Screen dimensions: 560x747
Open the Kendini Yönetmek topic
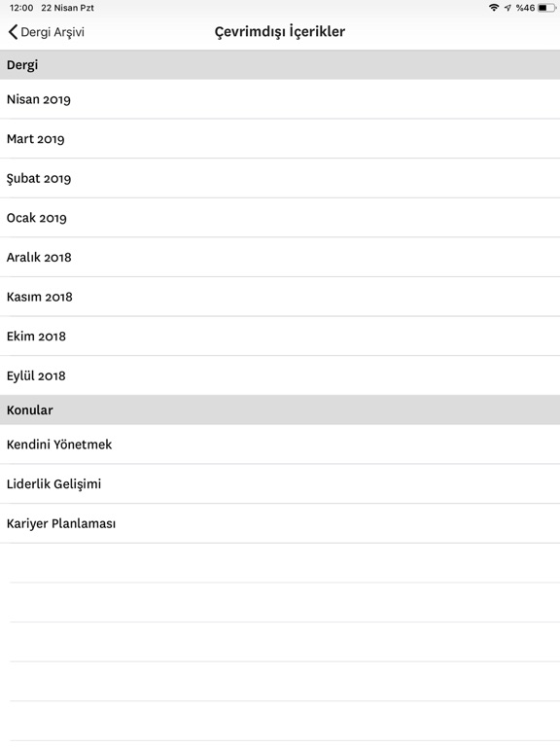pyautogui.click(x=280, y=445)
